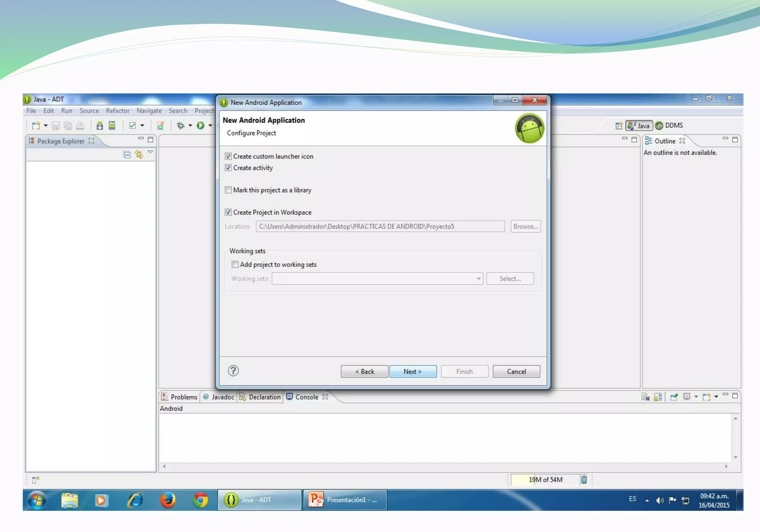This screenshot has height=532, width=760.
Task: Expand the Working sets combo box
Action: pyautogui.click(x=478, y=279)
